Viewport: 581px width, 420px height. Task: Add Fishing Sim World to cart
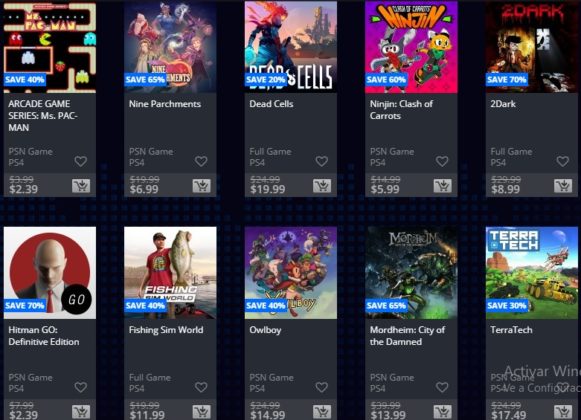point(201,412)
